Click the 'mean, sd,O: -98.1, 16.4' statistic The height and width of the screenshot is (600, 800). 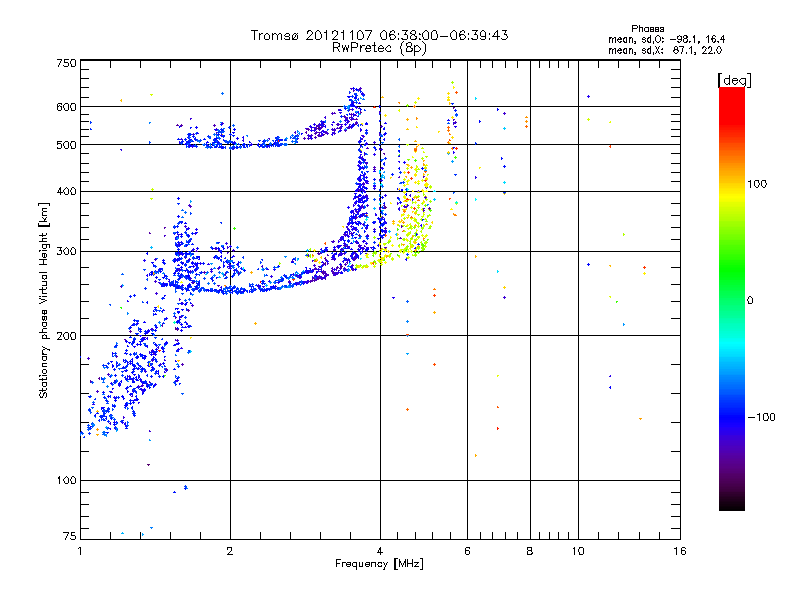tap(666, 39)
